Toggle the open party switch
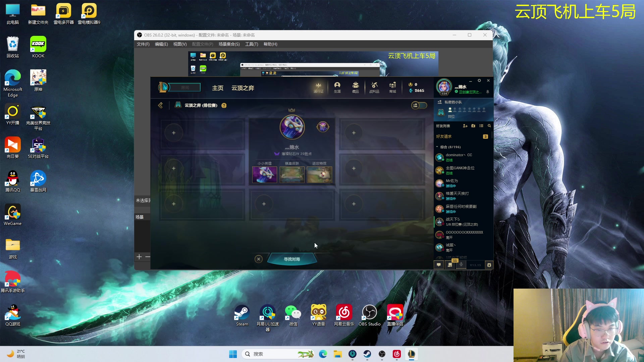This screenshot has height=362, width=644. click(x=419, y=105)
